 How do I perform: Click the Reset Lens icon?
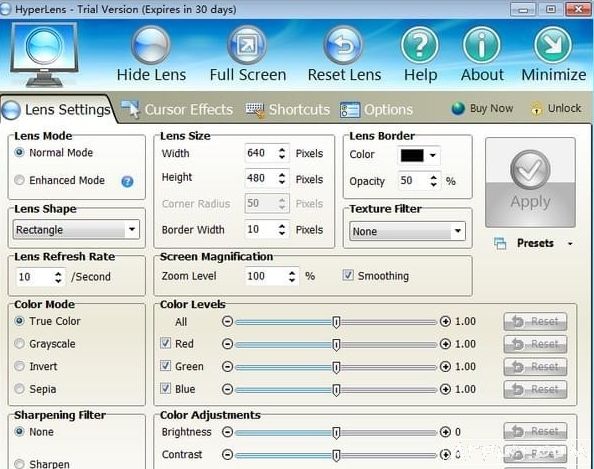[343, 45]
